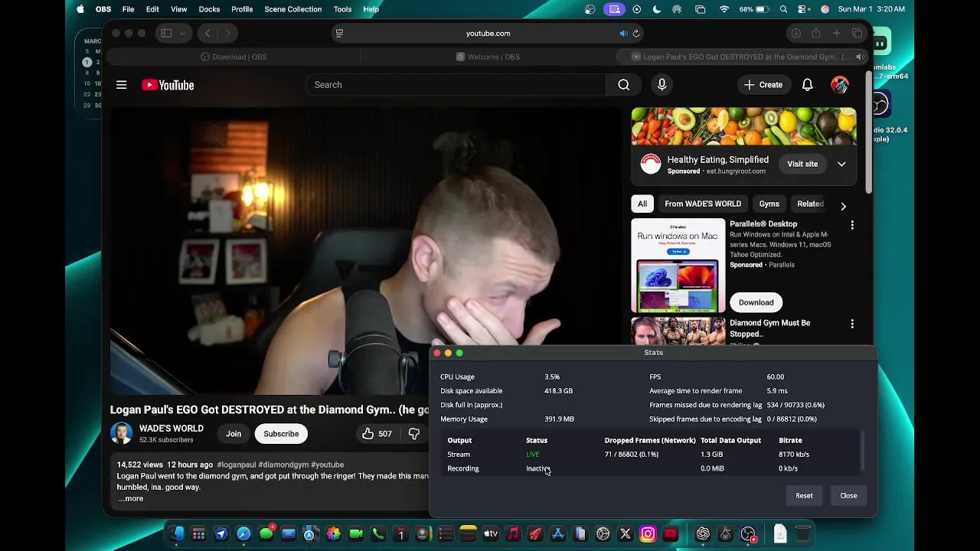The width and height of the screenshot is (980, 551).
Task: Mute tab audio in Safari address bar
Action: (623, 34)
